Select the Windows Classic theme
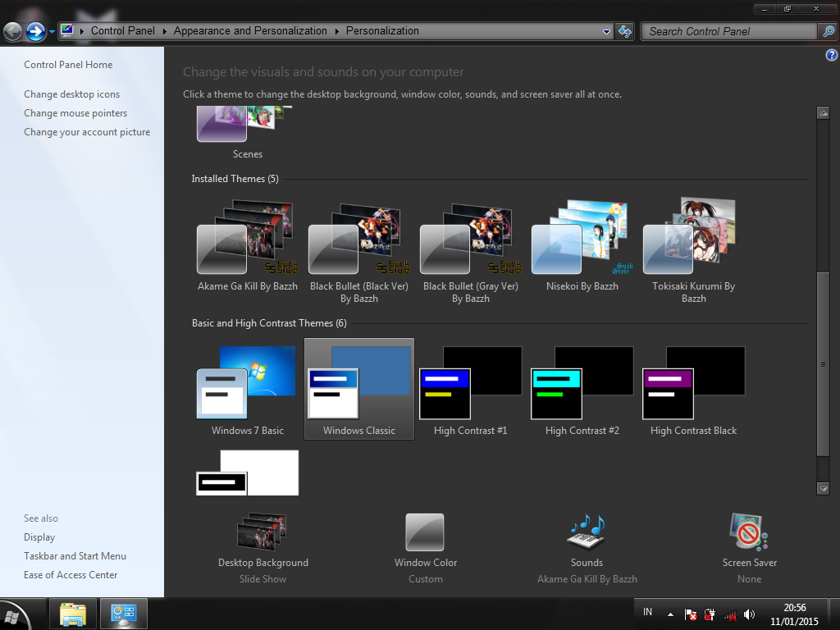The height and width of the screenshot is (630, 840). pyautogui.click(x=359, y=389)
